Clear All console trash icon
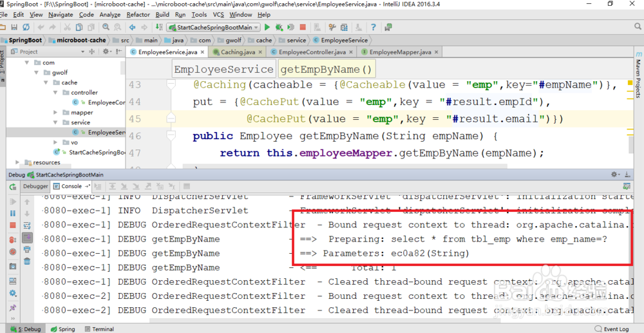 [x=27, y=261]
